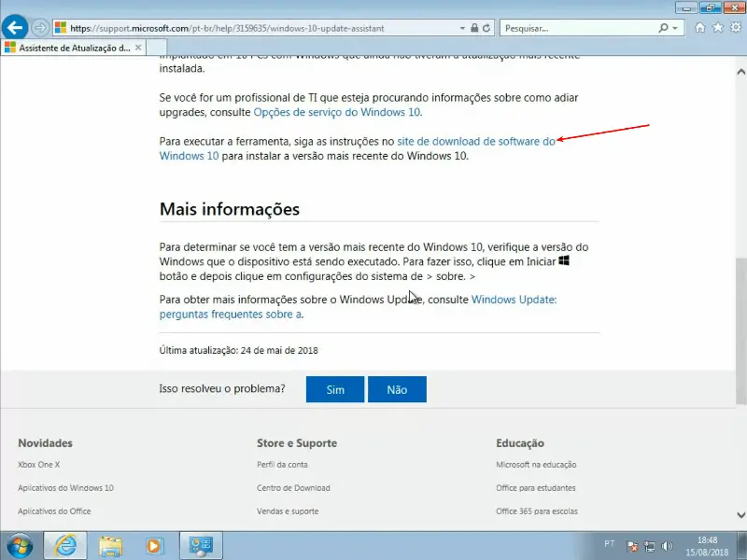
Task: Open site de download de software link
Action: pos(476,142)
